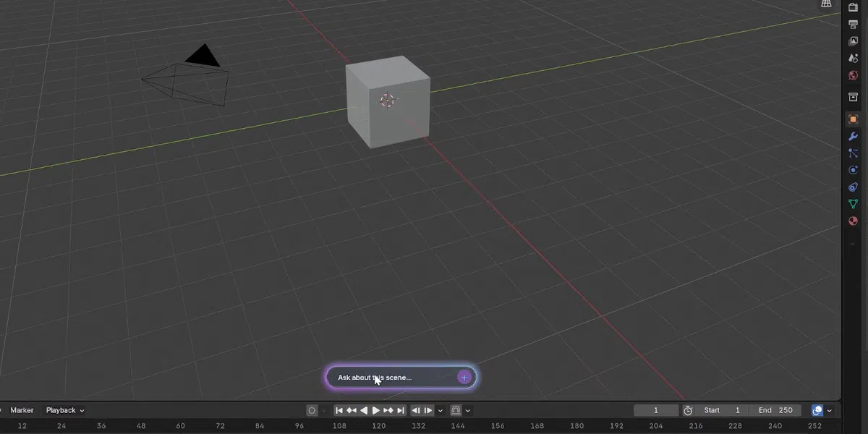868x434 pixels.
Task: Click frame 60 on the timeline ruler
Action: click(180, 427)
